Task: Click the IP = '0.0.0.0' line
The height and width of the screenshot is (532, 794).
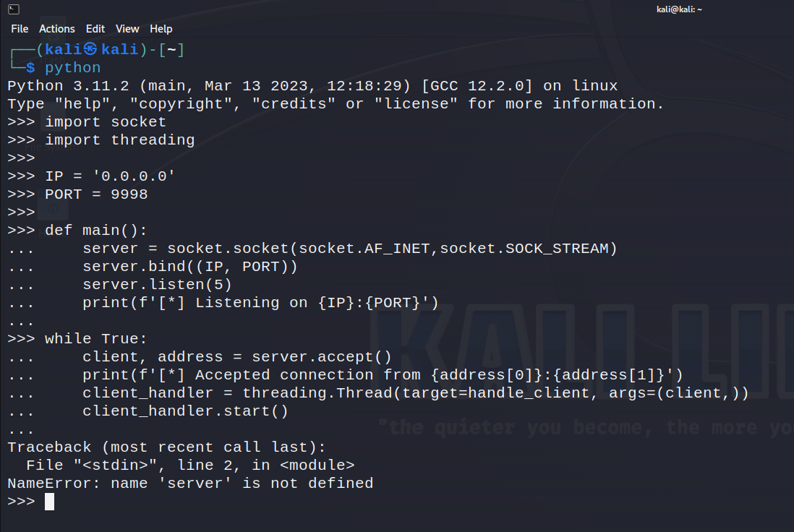Action: pyautogui.click(x=110, y=176)
